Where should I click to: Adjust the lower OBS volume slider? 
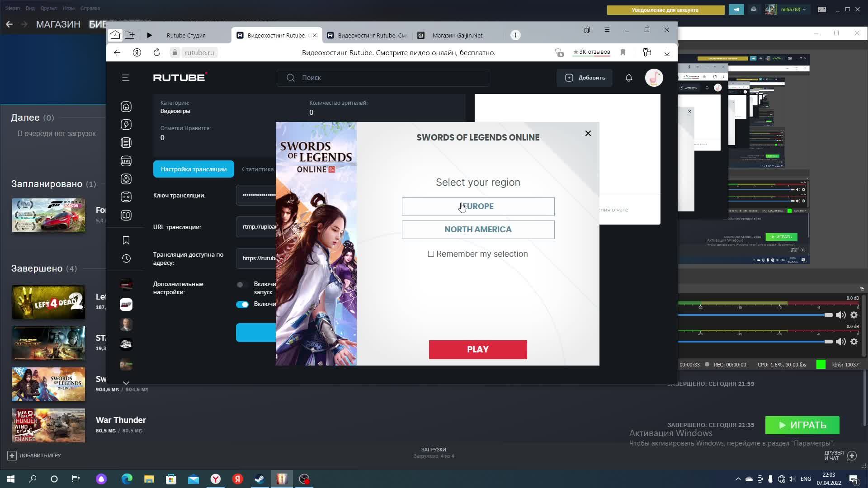point(828,342)
